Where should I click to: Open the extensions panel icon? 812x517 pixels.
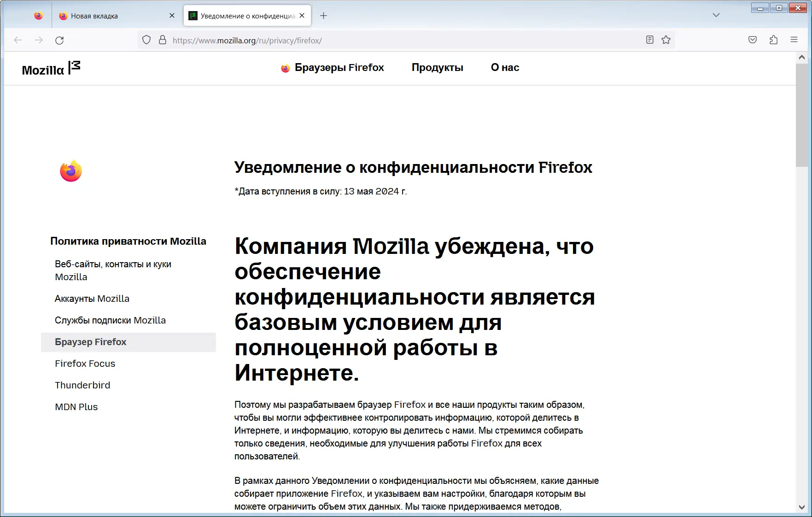(773, 40)
